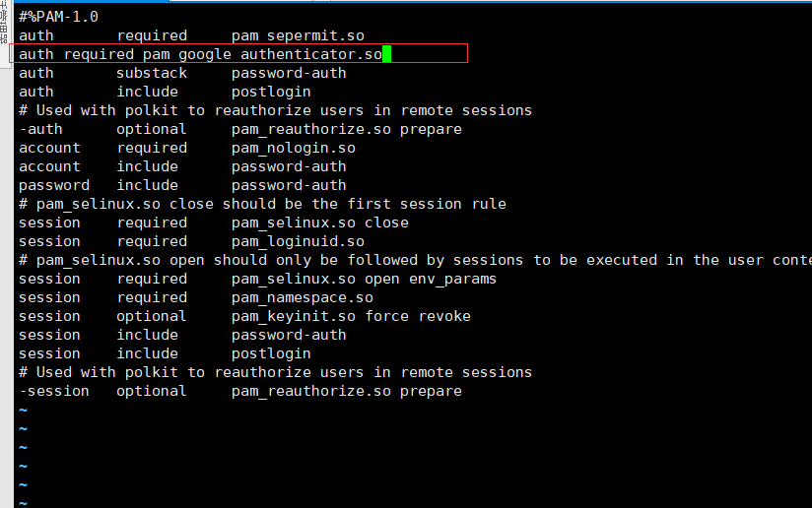Click pam_sepermit.so on the first auth line
Image resolution: width=812 pixels, height=508 pixels.
click(x=298, y=35)
